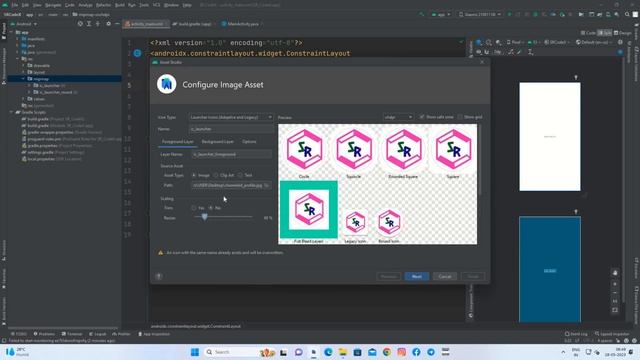Click the design zoom in plus icon

(615, 284)
